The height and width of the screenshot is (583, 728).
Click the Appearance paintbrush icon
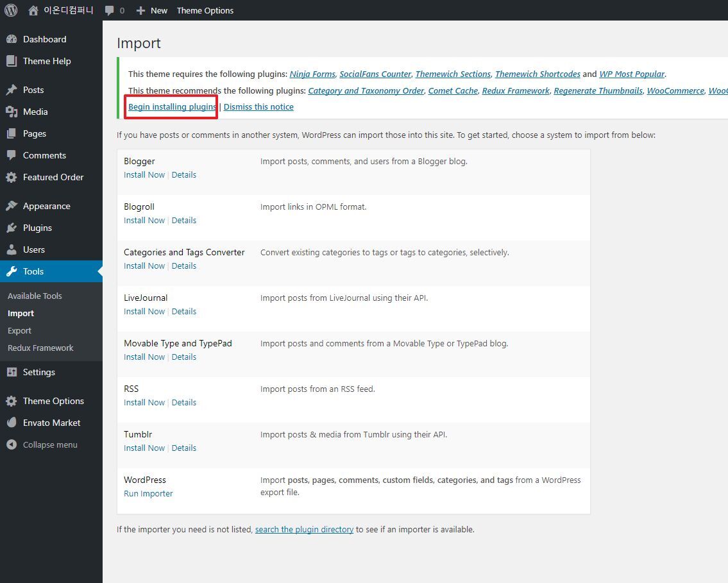(12, 206)
